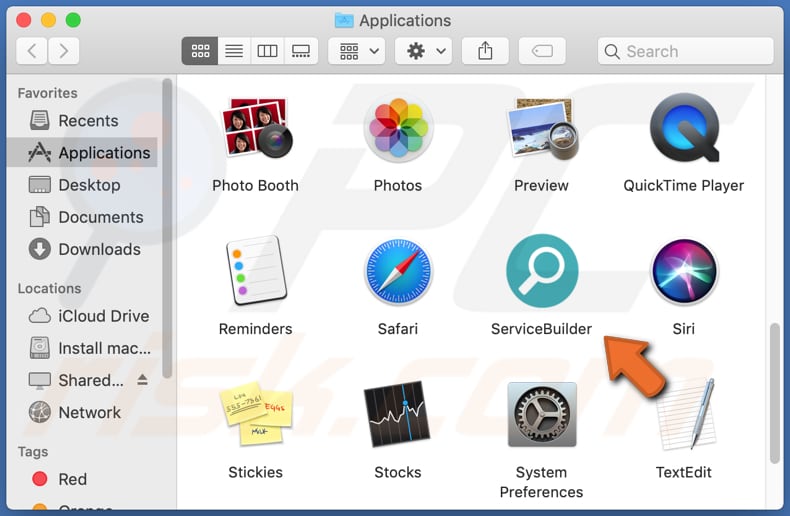Viewport: 790px width, 516px height.
Task: Click the 'System Preferences' name label
Action: [x=542, y=482]
